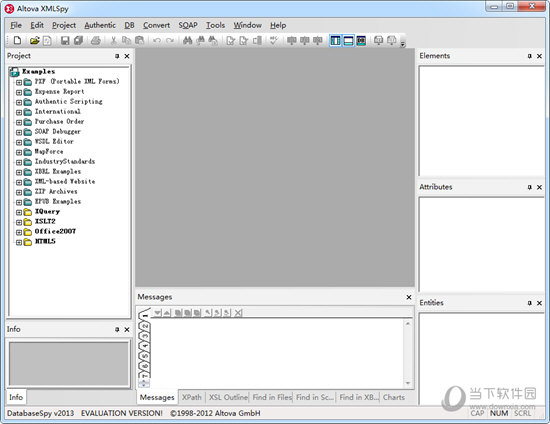
Task: Select XBRL Examples folder
Action: click(58, 171)
